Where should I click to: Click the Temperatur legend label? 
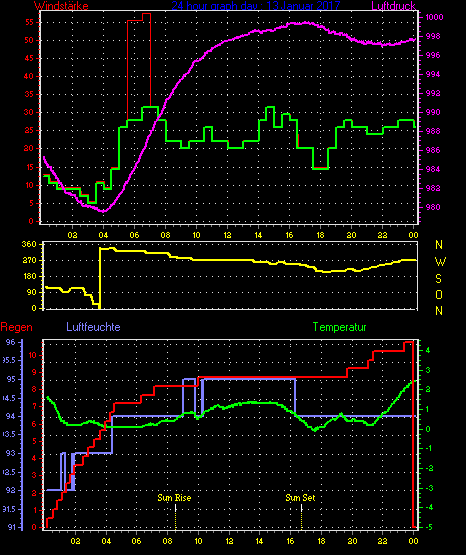click(339, 327)
